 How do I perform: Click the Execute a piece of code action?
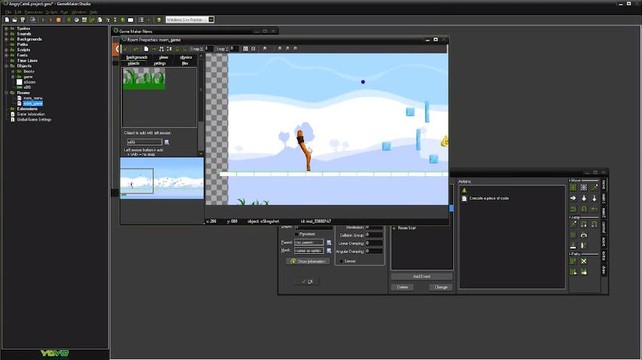click(488, 198)
